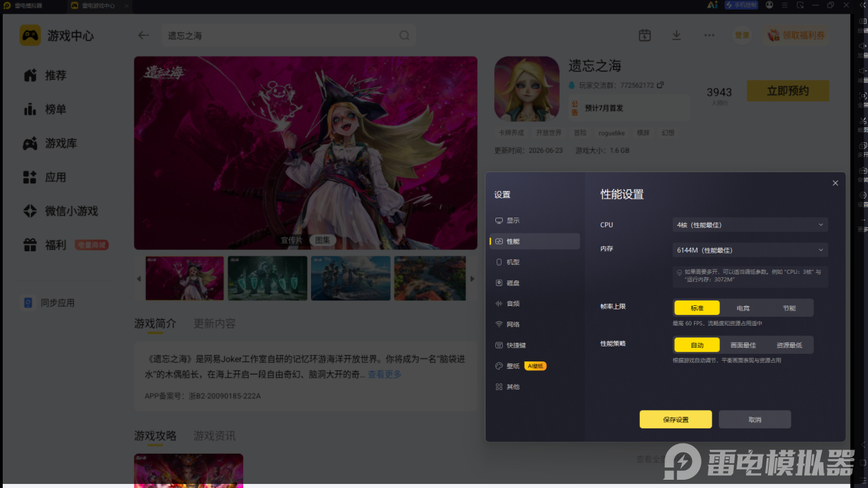Select Best Graphics (画面最佳) performance strategy
This screenshot has height=488, width=868.
(743, 345)
